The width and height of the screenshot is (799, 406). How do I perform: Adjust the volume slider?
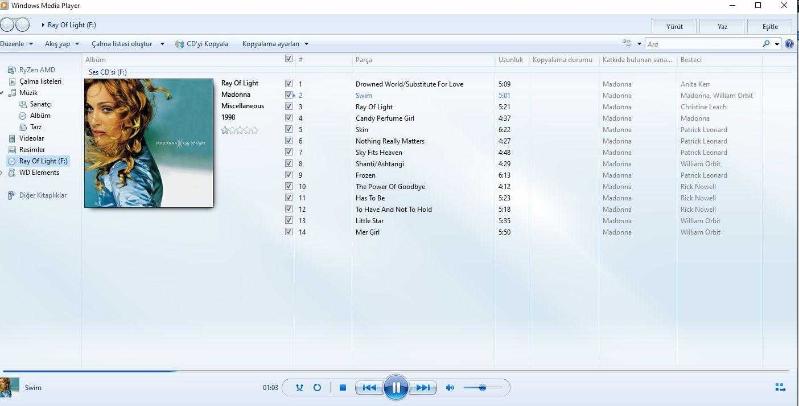tap(484, 387)
